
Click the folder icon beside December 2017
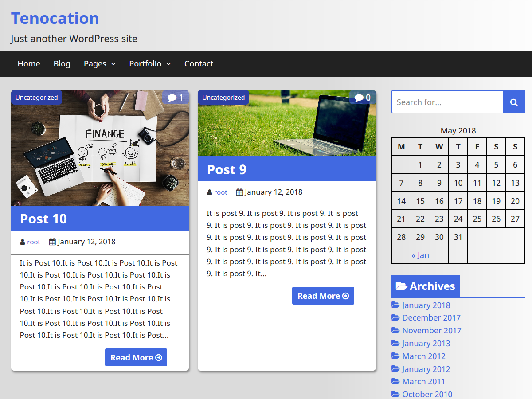coord(395,317)
